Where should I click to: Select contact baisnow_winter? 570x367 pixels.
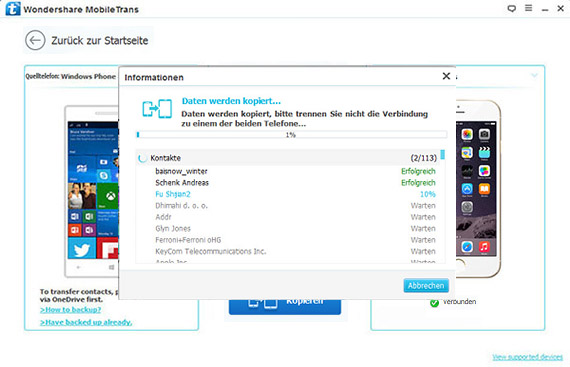[181, 171]
